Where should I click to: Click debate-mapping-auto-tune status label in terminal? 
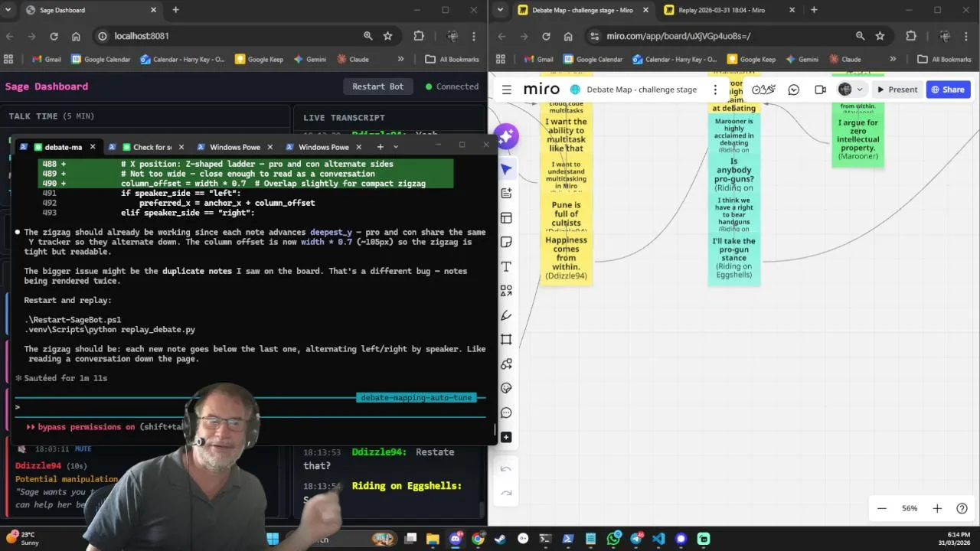[416, 398]
